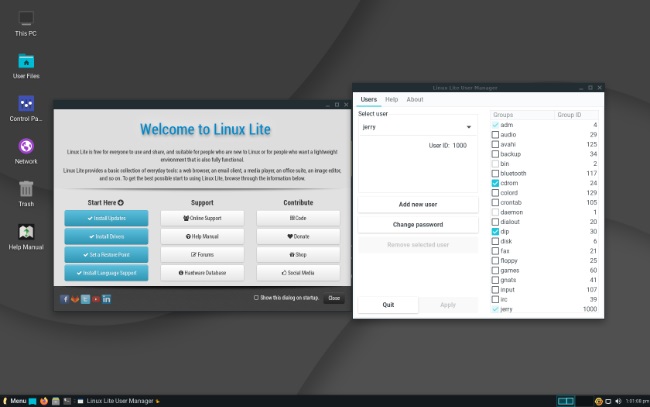Select the gnats group row
The image size is (650, 407).
pos(544,280)
